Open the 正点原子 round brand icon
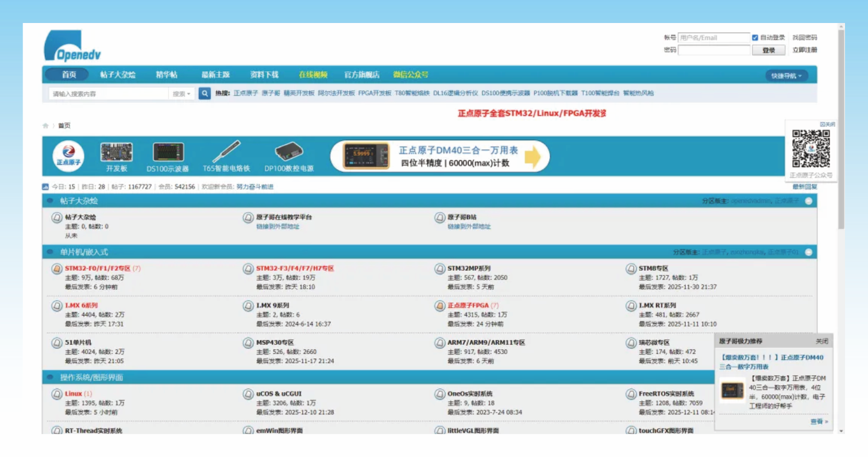 (68, 157)
